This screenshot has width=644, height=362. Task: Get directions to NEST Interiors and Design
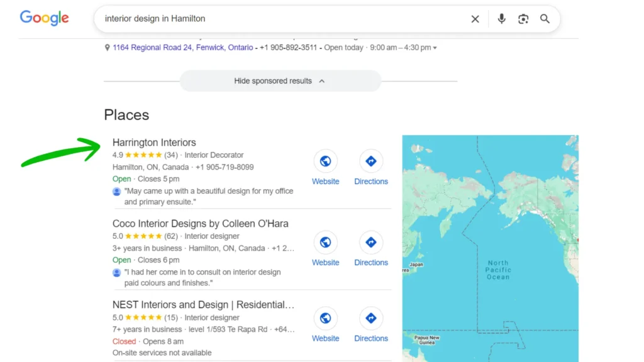coord(371,318)
